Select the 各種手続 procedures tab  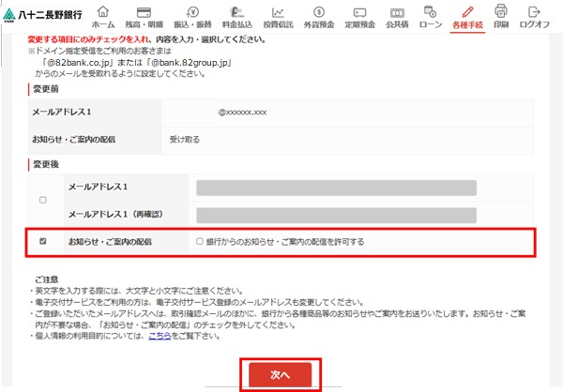point(467,16)
